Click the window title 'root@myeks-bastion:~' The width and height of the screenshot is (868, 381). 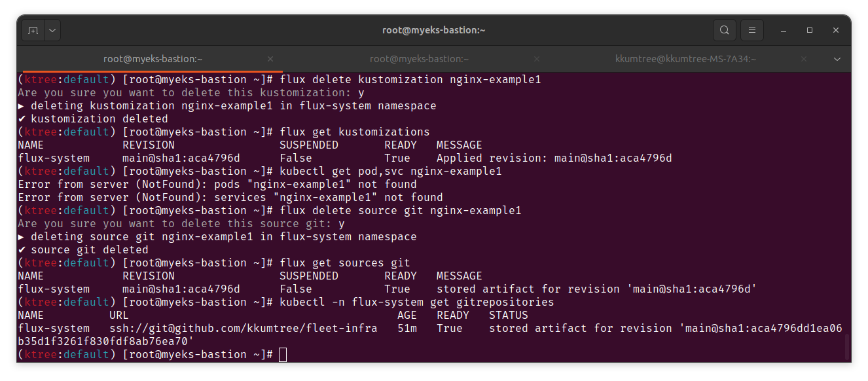(x=433, y=30)
